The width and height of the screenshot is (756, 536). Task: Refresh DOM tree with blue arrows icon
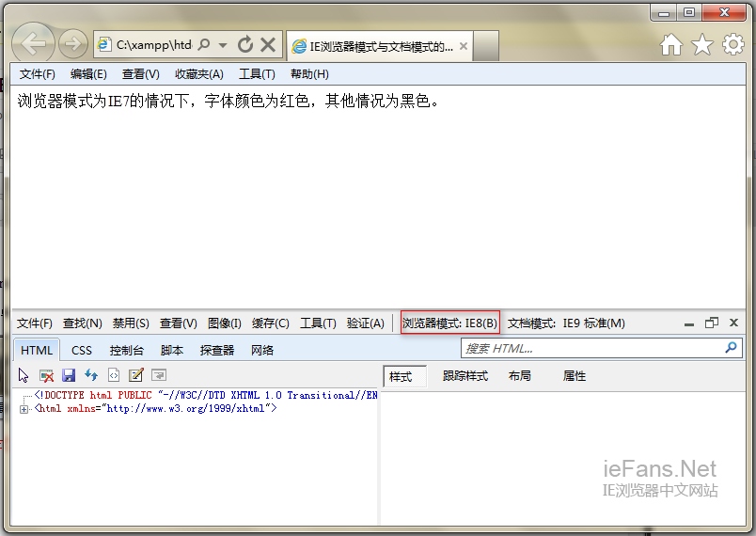[91, 375]
